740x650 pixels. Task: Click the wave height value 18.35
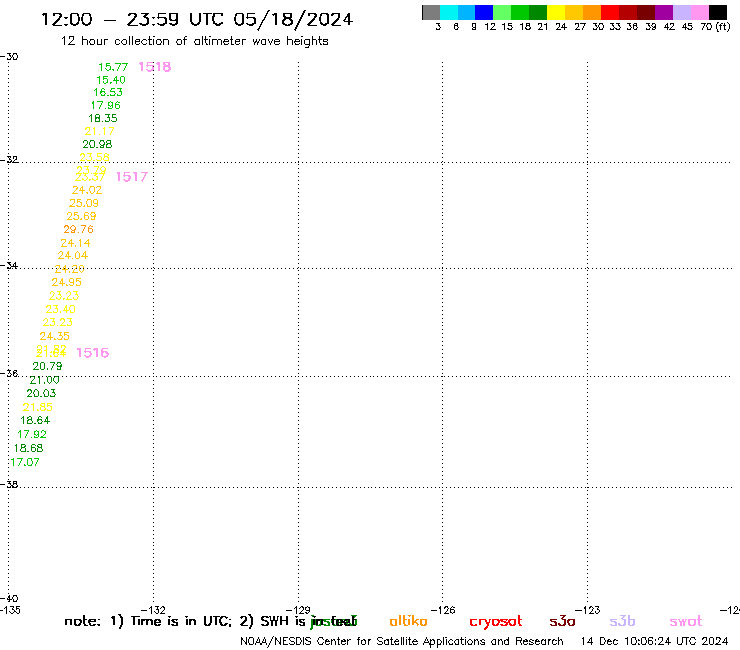click(x=103, y=118)
